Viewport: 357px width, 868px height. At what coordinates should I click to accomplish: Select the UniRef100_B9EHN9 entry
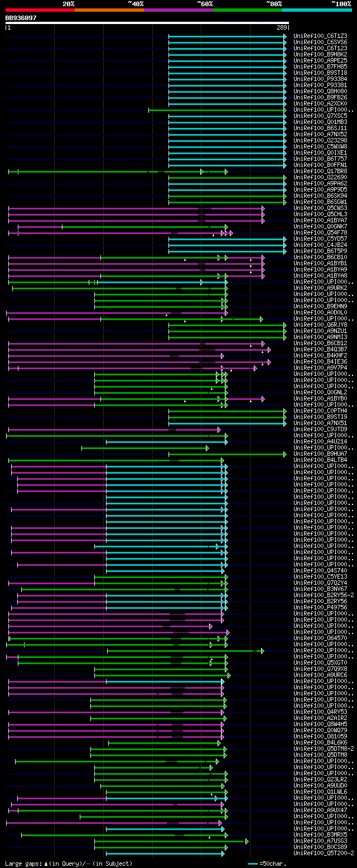pos(320,306)
